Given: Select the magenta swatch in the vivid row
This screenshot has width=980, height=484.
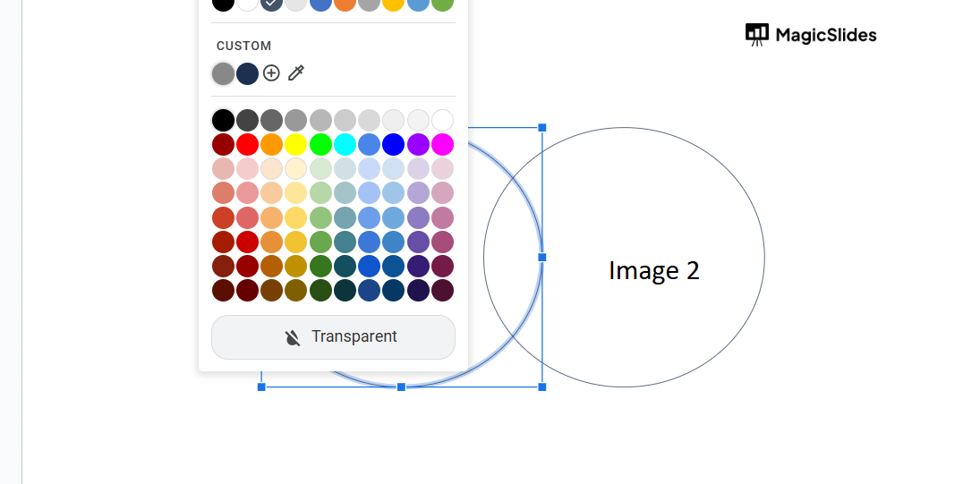Looking at the screenshot, I should point(442,145).
